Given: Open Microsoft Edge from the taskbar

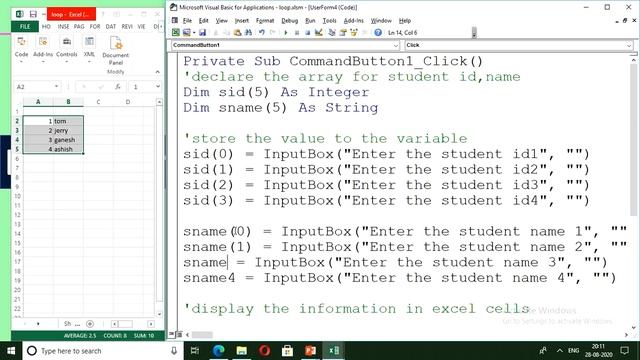Looking at the screenshot, I should click(218, 351).
